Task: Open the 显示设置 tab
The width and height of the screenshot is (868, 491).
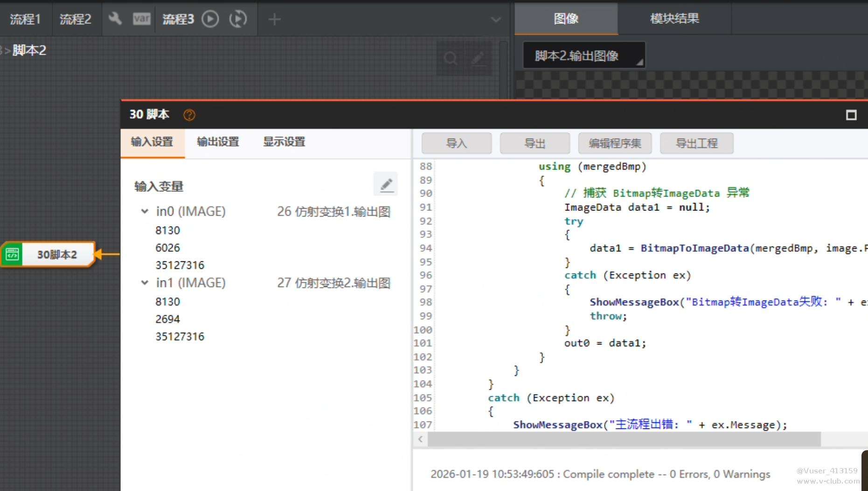Action: 284,142
